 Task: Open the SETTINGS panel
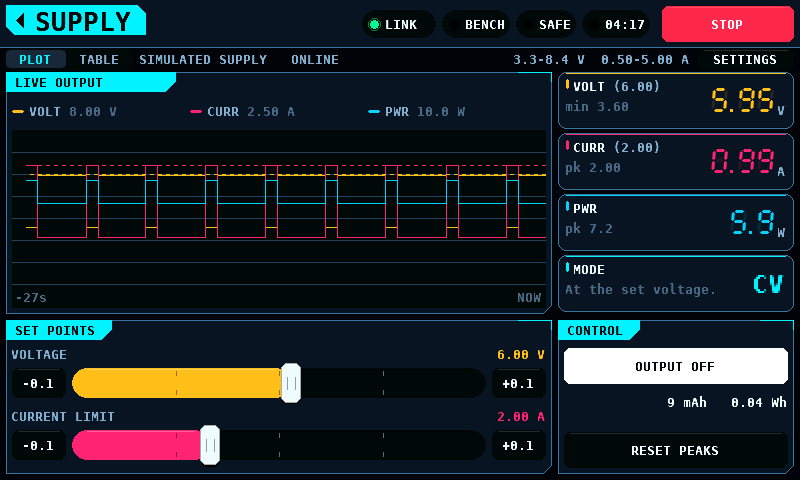(x=744, y=60)
